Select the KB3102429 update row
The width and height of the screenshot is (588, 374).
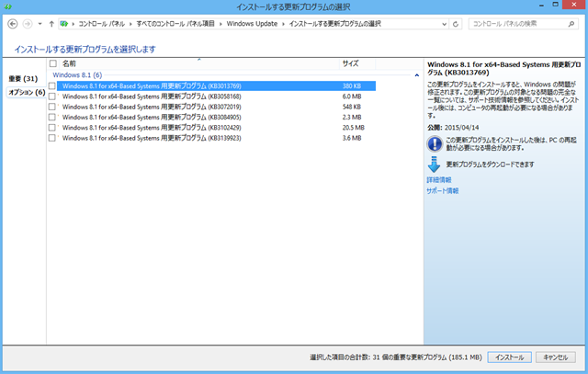[x=217, y=128]
